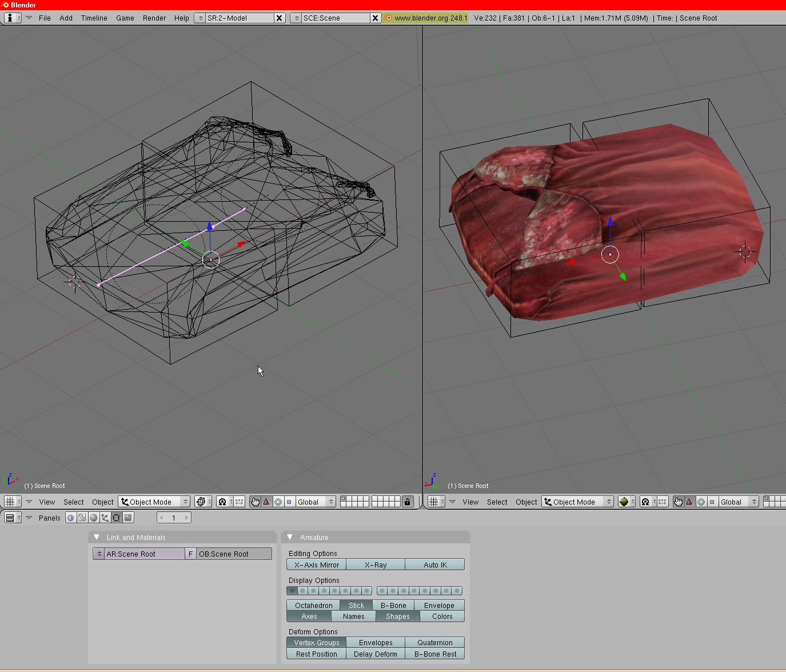Select the rotate manipulator in left viewport
Viewport: 786px width, 672px height.
pos(278,502)
